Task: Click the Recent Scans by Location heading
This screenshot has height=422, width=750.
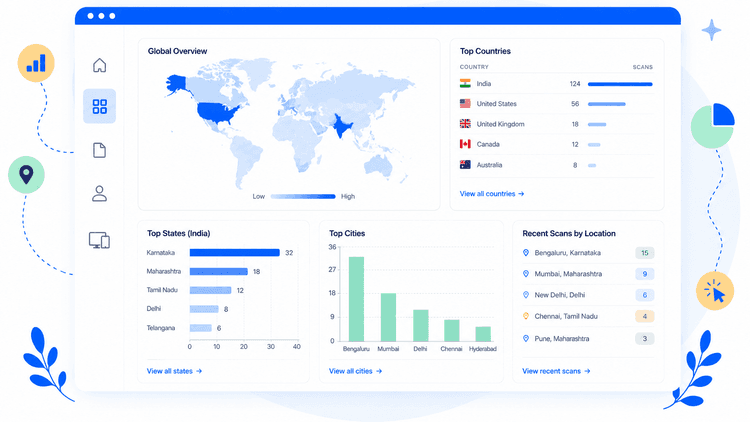Action: point(569,233)
